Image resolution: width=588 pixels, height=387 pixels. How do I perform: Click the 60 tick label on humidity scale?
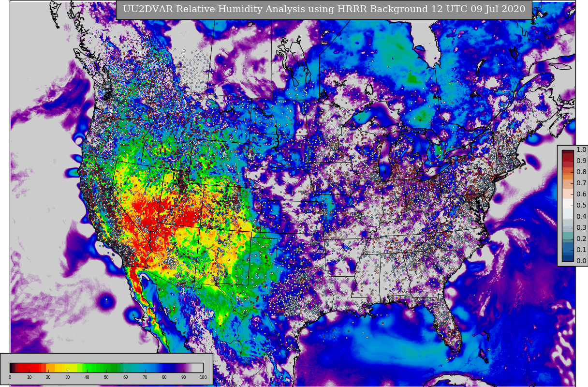point(126,377)
